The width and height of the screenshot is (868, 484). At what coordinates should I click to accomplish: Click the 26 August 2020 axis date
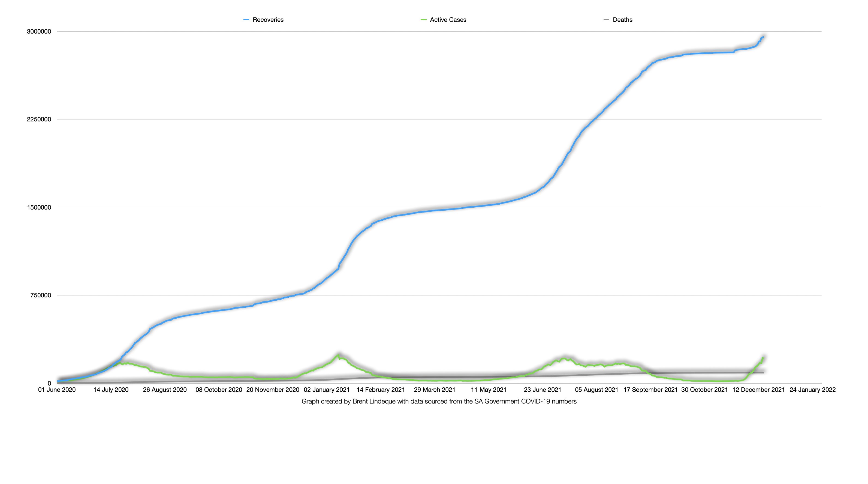[x=165, y=390]
